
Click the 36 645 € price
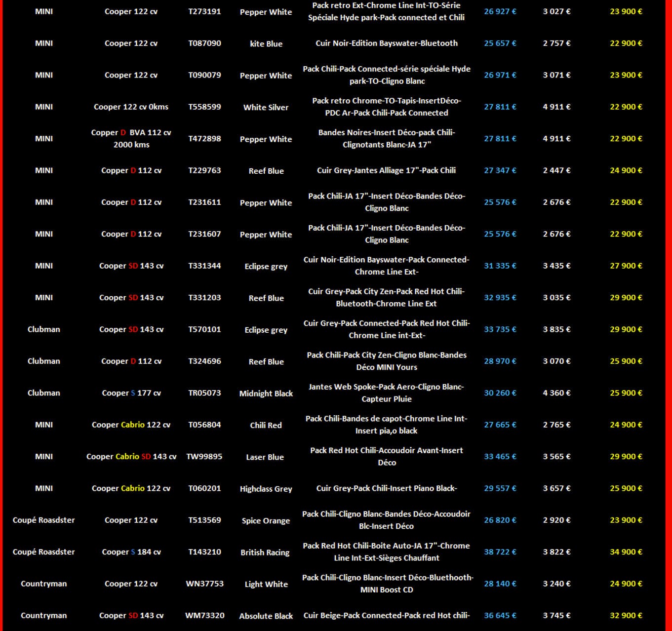[x=500, y=616]
